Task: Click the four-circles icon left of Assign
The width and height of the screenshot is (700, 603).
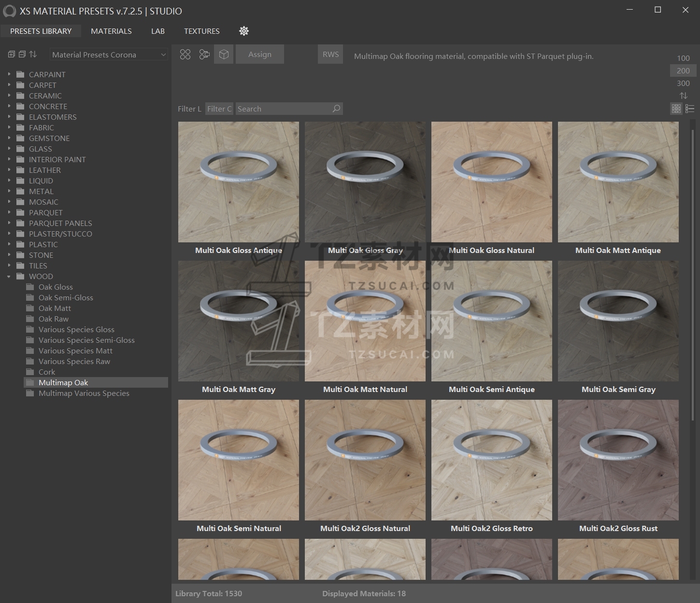Action: point(185,55)
